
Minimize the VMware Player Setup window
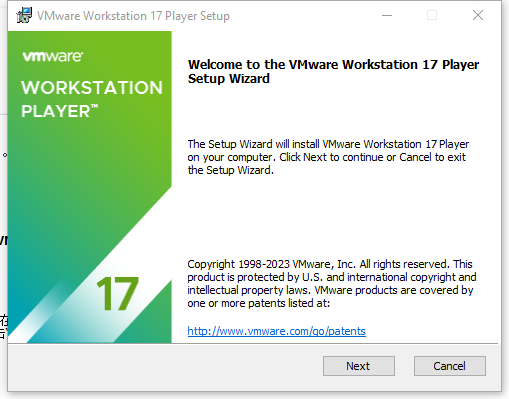coord(387,15)
